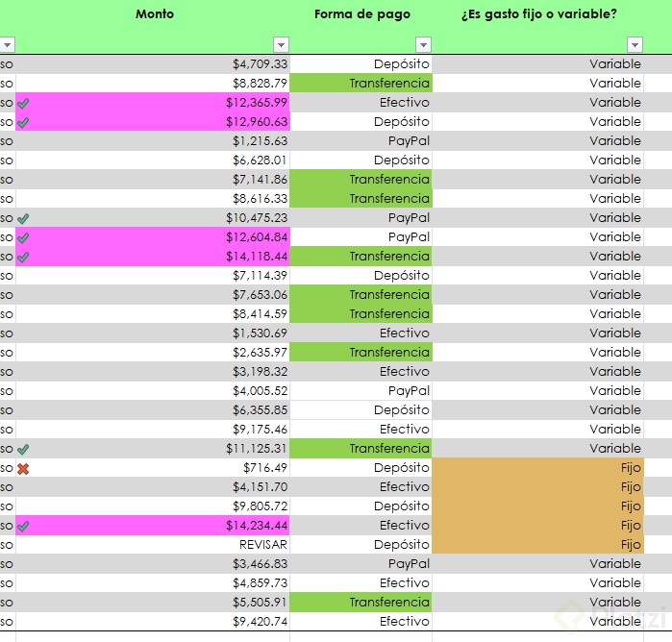Click the green check icon beside $12,960.63
The width and height of the screenshot is (672, 642).
click(23, 122)
